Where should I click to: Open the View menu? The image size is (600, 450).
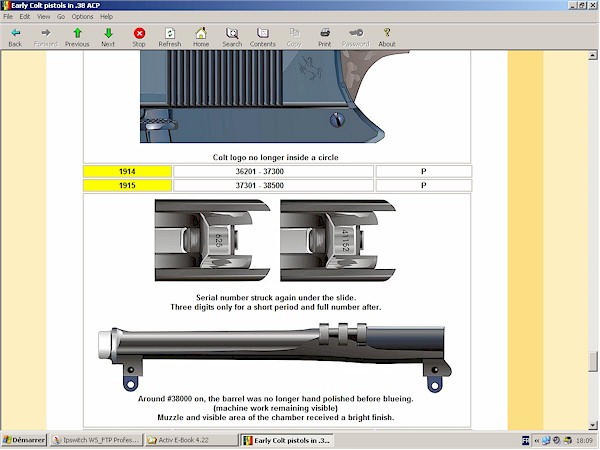pyautogui.click(x=43, y=16)
